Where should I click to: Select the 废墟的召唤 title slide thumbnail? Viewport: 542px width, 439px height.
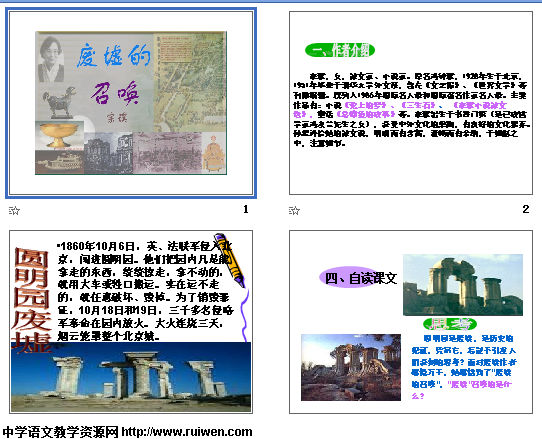coord(131,103)
